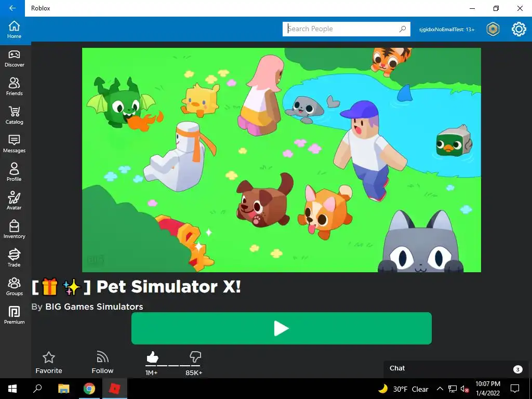Click the back arrow in title bar

coord(12,8)
